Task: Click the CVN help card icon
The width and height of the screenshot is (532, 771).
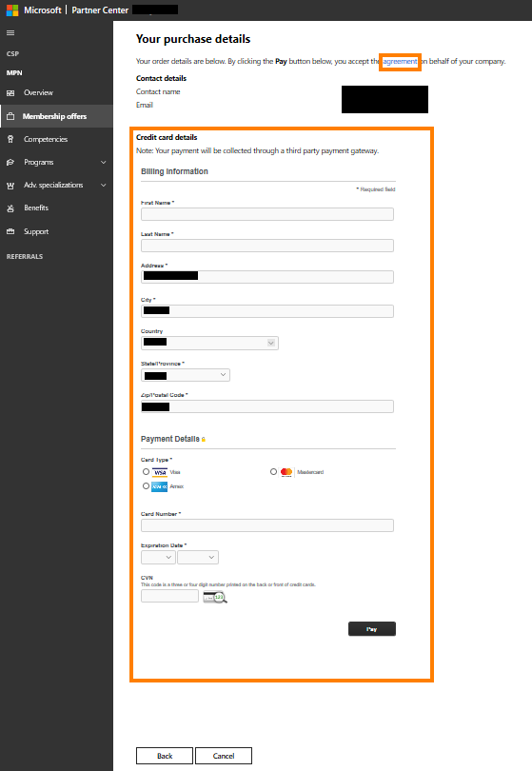Action: tap(215, 597)
